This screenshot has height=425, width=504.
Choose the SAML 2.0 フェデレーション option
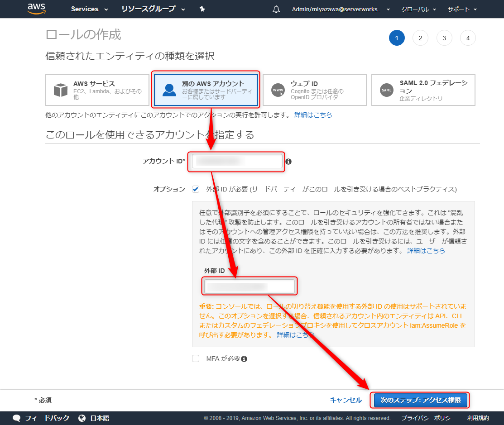click(x=423, y=90)
